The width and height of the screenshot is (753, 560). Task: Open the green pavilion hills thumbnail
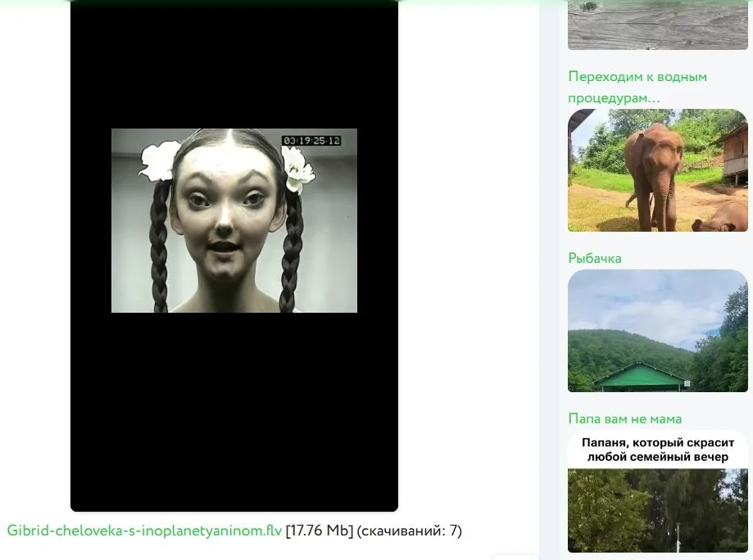[x=658, y=331]
